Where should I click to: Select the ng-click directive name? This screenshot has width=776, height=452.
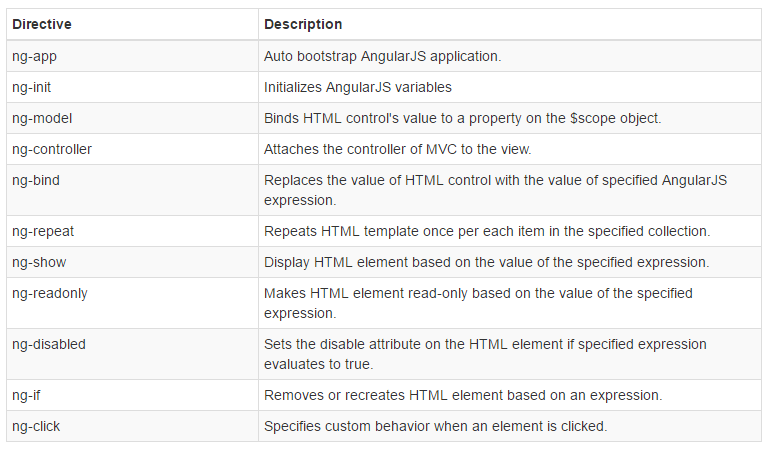(x=36, y=426)
